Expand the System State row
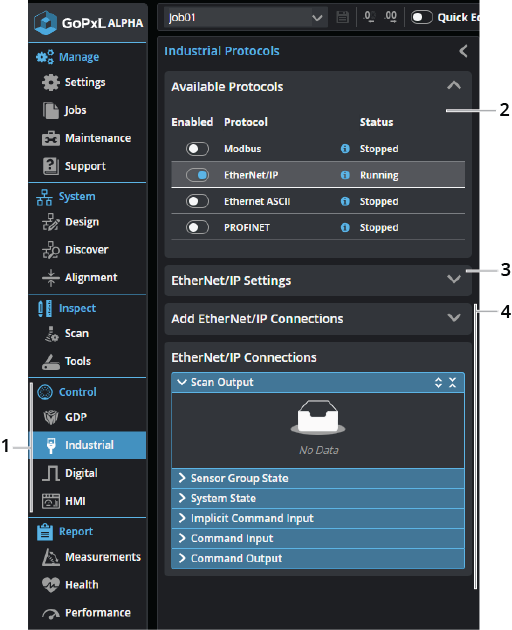512x630 pixels. (318, 498)
